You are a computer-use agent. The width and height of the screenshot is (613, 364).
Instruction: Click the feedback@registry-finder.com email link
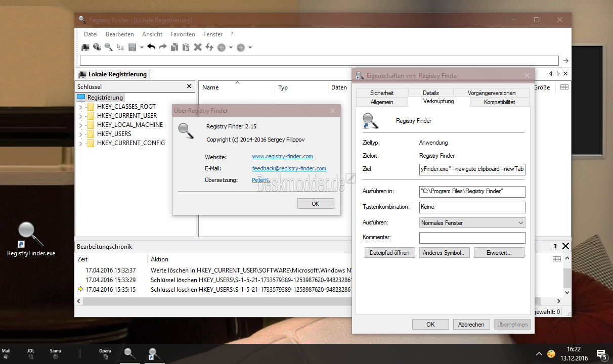tap(289, 168)
